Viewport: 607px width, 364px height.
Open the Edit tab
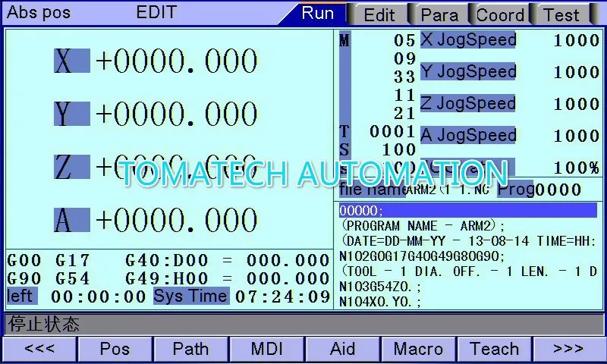379,14
